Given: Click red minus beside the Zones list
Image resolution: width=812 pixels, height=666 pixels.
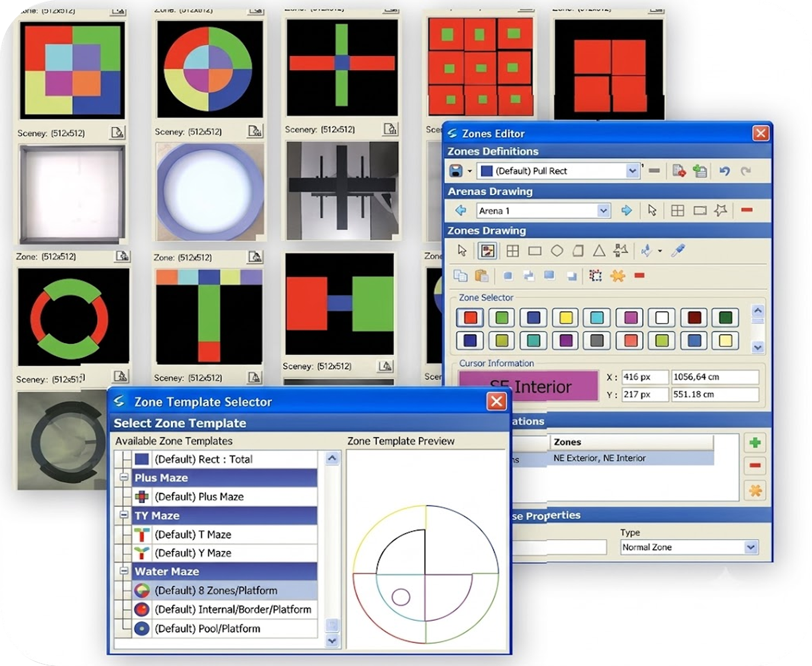Looking at the screenshot, I should (755, 465).
